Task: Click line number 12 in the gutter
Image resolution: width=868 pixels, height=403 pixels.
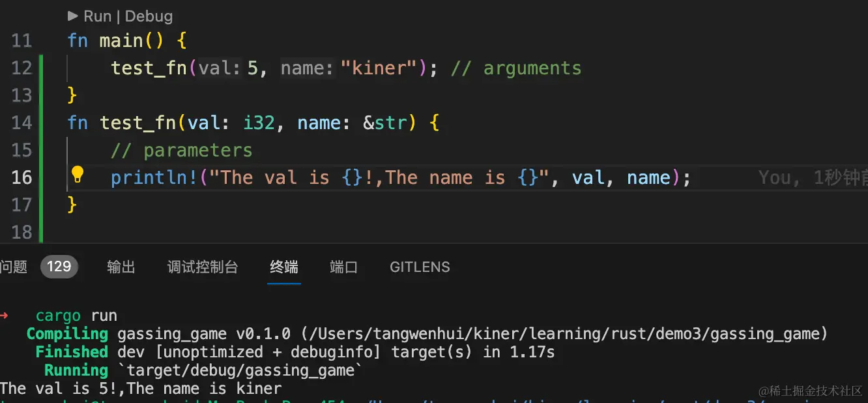Action: 22,68
